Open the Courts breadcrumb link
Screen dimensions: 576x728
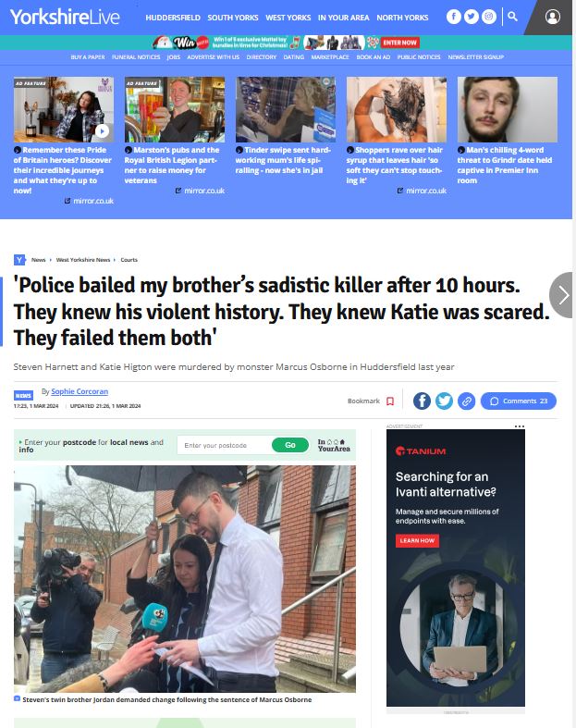point(129,260)
